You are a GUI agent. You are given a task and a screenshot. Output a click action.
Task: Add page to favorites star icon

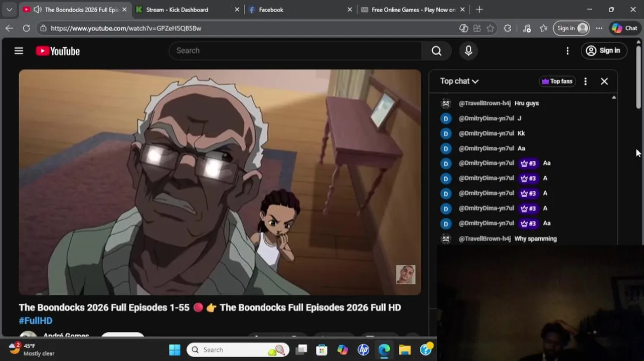[x=490, y=28]
